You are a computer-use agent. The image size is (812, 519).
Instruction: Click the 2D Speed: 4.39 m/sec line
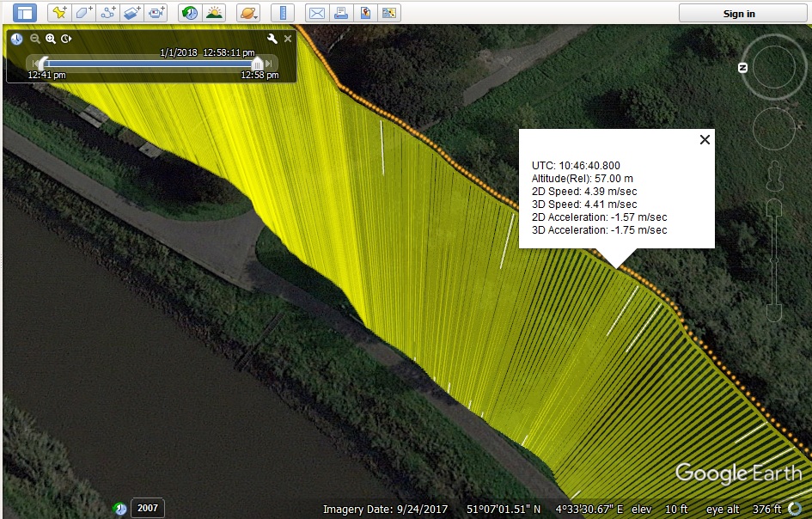click(x=584, y=192)
